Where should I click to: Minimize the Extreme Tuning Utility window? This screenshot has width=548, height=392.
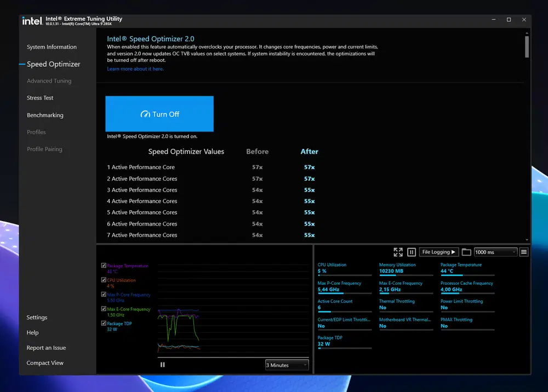[x=494, y=20]
